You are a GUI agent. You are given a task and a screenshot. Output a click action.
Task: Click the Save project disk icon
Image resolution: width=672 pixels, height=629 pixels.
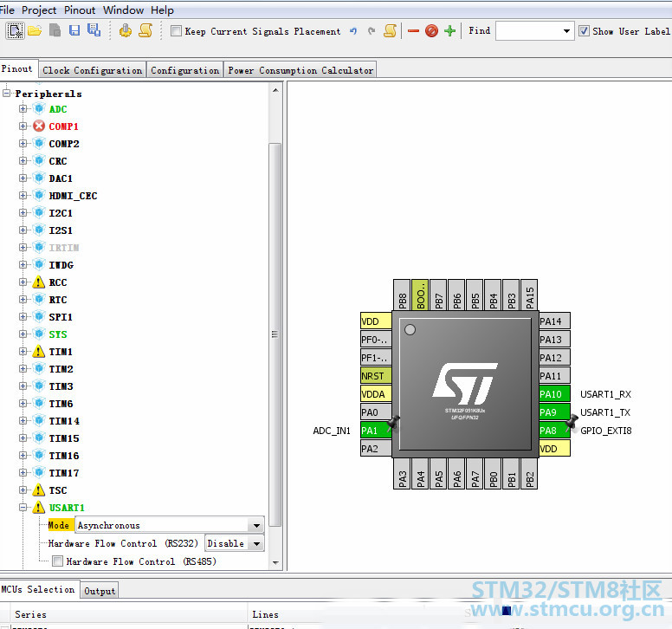[74, 30]
